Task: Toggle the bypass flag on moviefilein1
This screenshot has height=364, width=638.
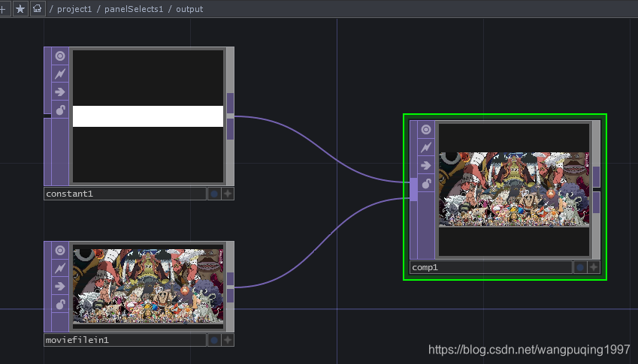Action: point(60,268)
